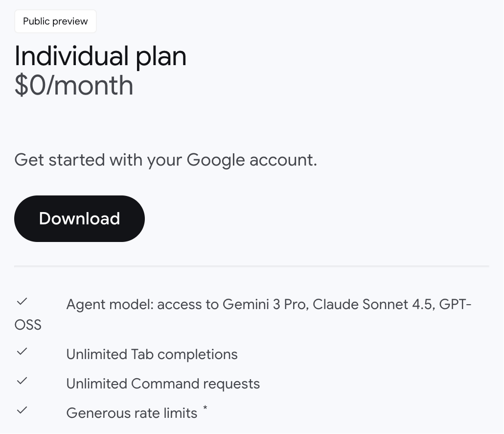
Task: Click the Unlimited Command requests feature text
Action: [x=163, y=384]
